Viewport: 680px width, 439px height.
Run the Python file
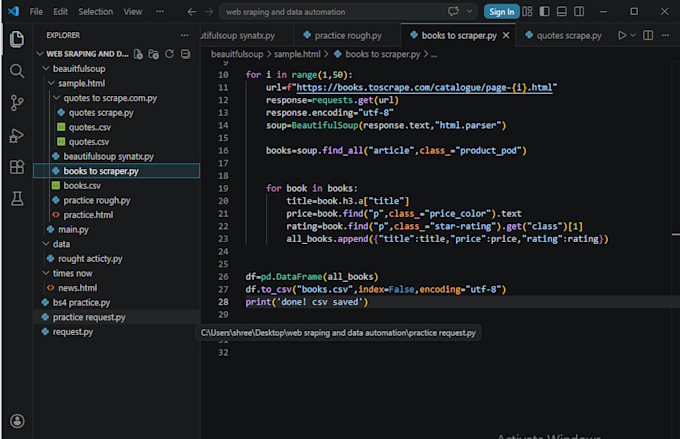(x=622, y=35)
